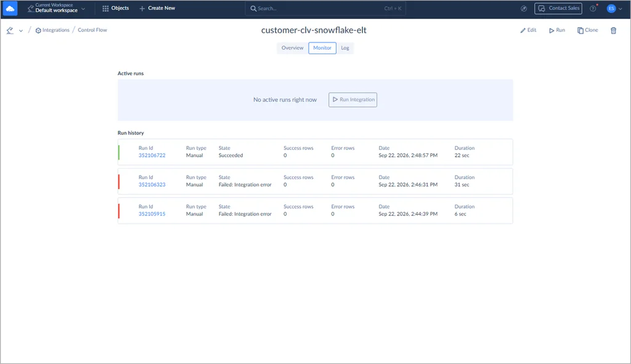This screenshot has width=631, height=364.
Task: Open the Current Workspace selector
Action: coord(56,8)
